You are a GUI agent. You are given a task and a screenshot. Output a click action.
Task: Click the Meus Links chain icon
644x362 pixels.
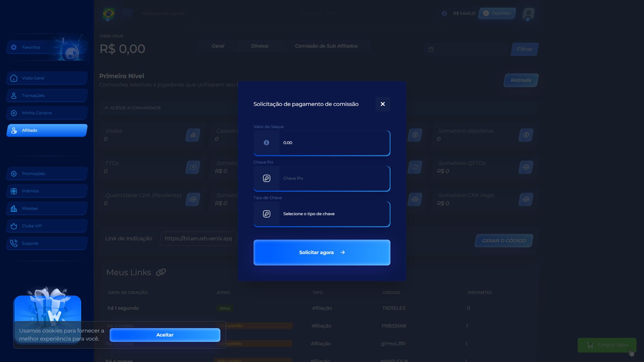tap(161, 272)
